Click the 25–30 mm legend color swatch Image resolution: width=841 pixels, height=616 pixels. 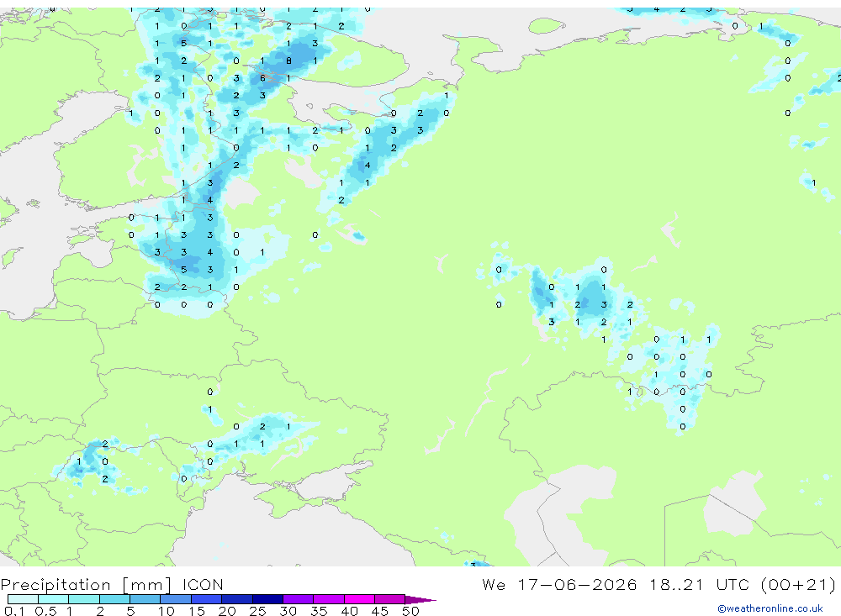tap(267, 599)
